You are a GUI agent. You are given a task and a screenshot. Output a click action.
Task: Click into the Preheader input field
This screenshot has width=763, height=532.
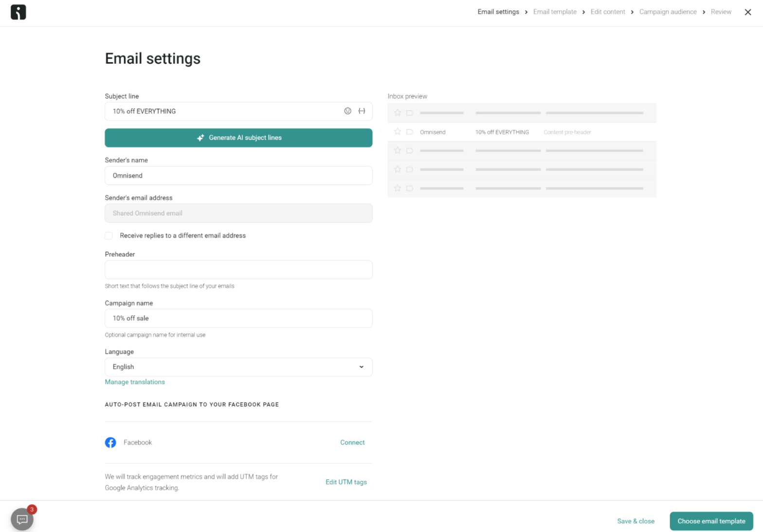tap(238, 270)
